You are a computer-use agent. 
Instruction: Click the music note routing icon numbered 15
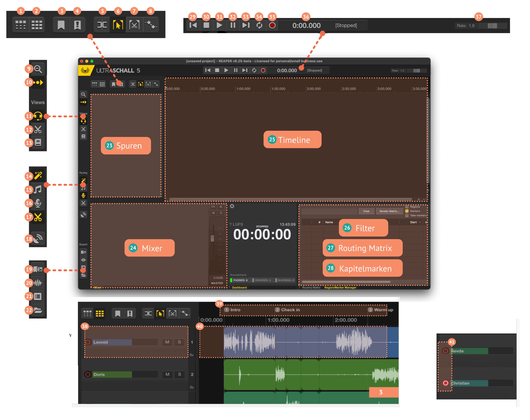(38, 190)
